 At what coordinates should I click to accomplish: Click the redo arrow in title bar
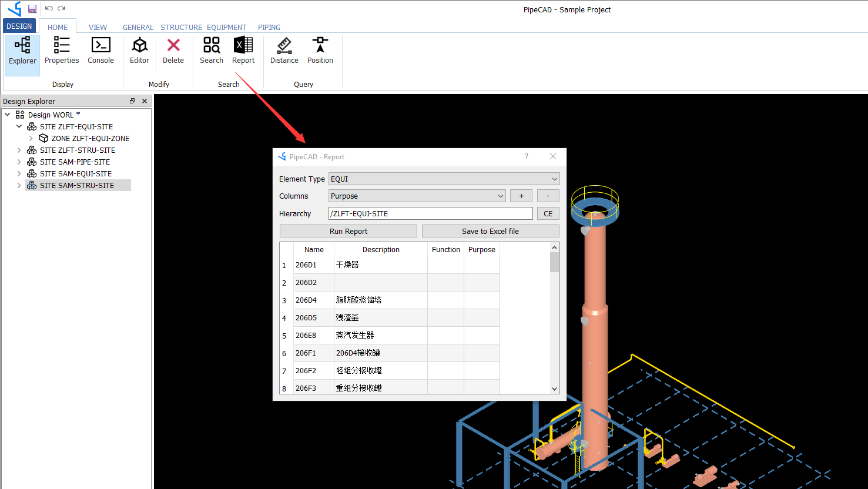tap(62, 9)
